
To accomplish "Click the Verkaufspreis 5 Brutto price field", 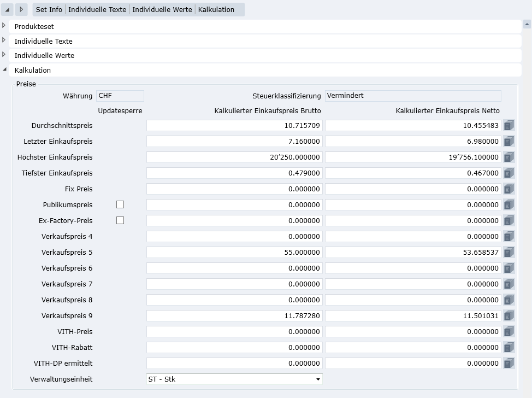I will 234,253.
